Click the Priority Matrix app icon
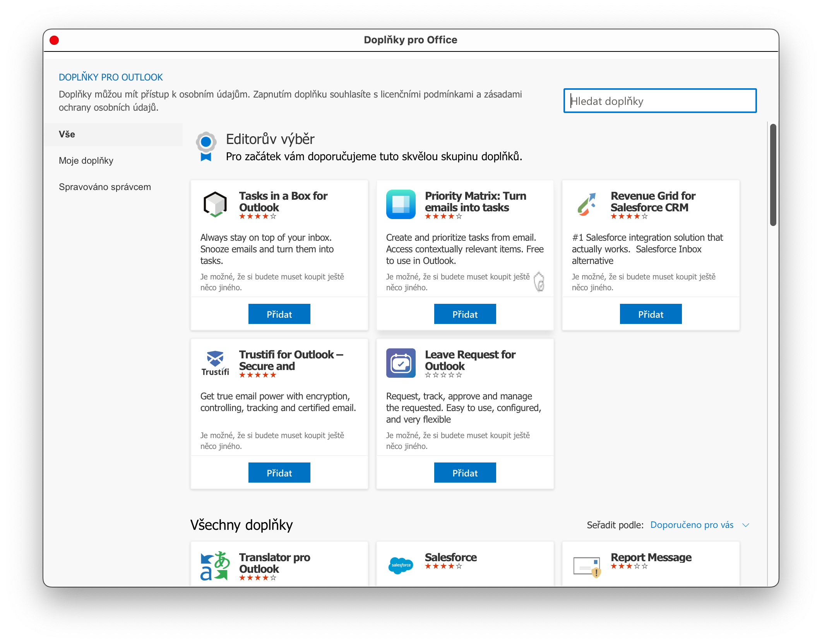The image size is (822, 644). coord(401,204)
